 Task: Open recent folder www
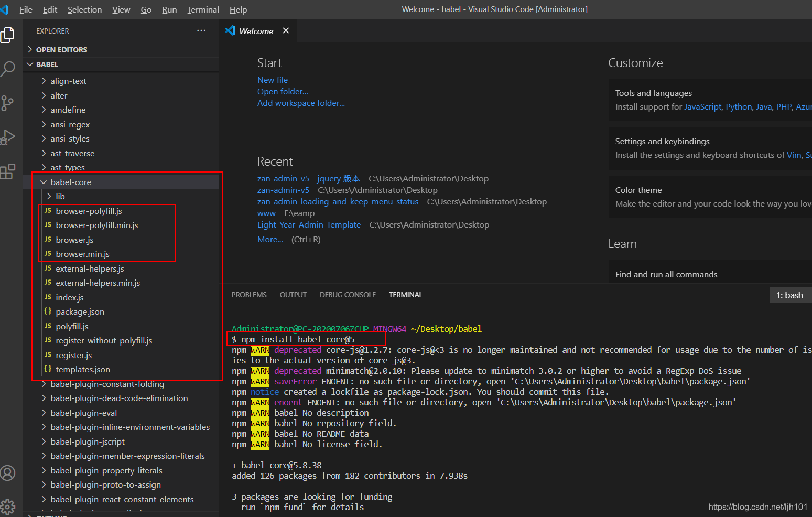click(x=266, y=213)
